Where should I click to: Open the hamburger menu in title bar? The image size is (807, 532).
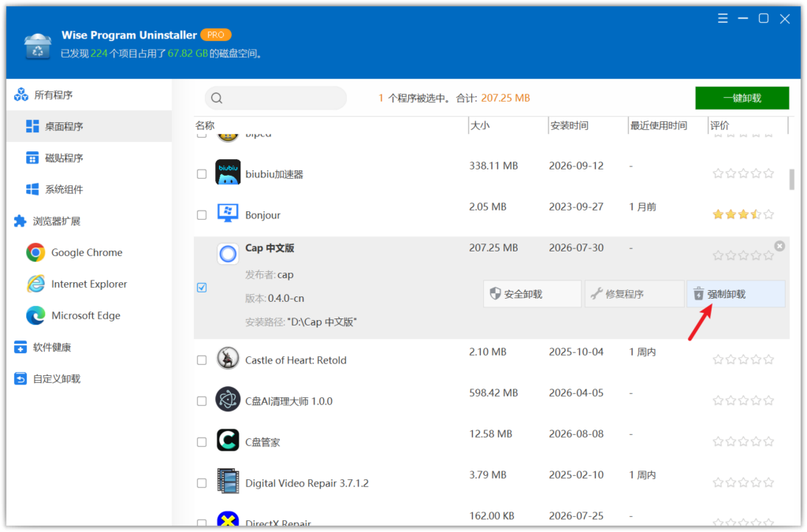(723, 19)
